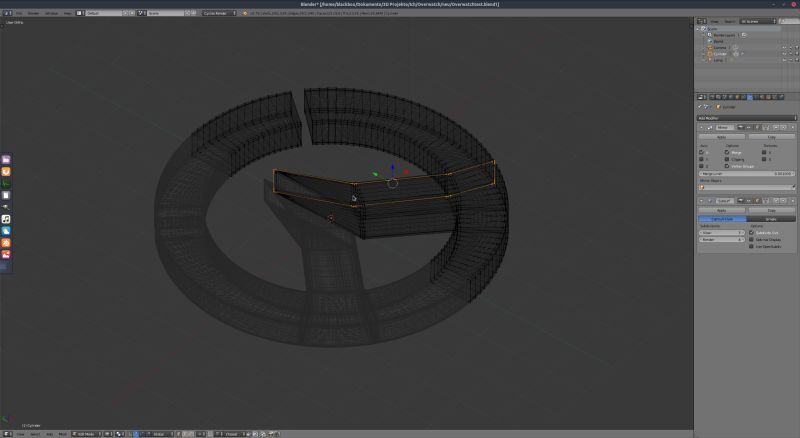The width and height of the screenshot is (800, 438).
Task: Apply the Subsurf modifier
Action: point(721,210)
